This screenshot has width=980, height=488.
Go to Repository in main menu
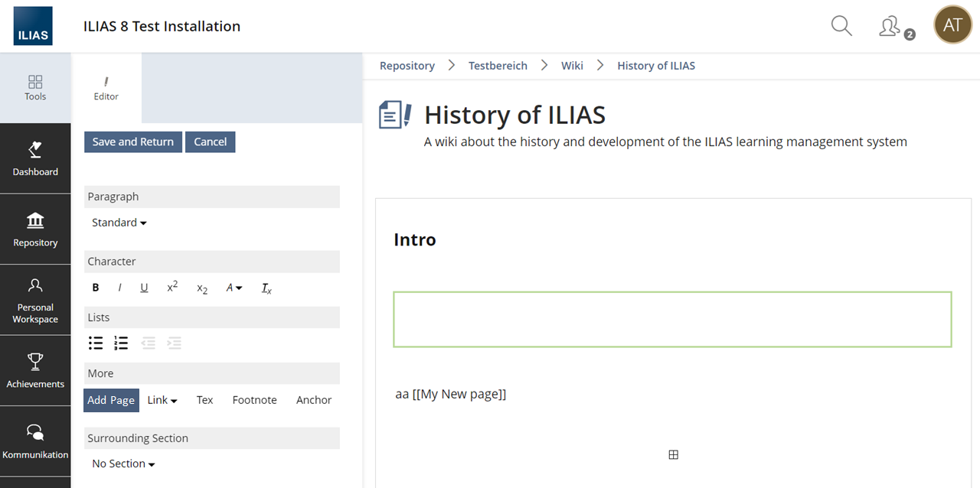click(x=35, y=229)
